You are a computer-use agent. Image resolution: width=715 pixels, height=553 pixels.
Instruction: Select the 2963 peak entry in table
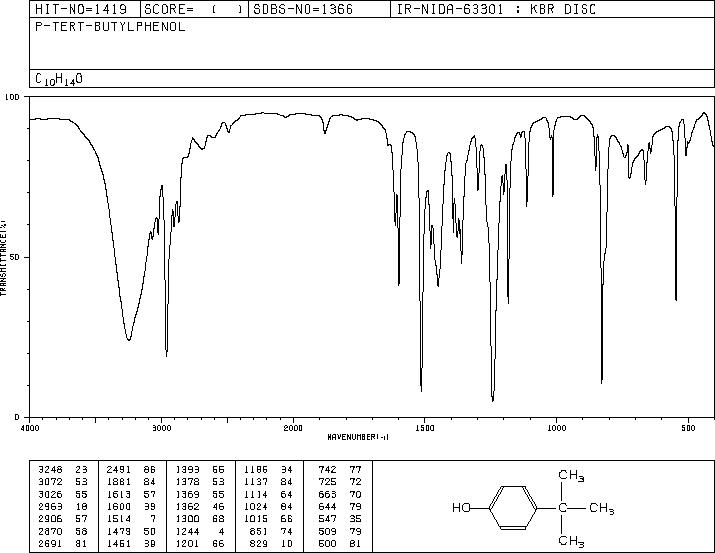coord(63,506)
